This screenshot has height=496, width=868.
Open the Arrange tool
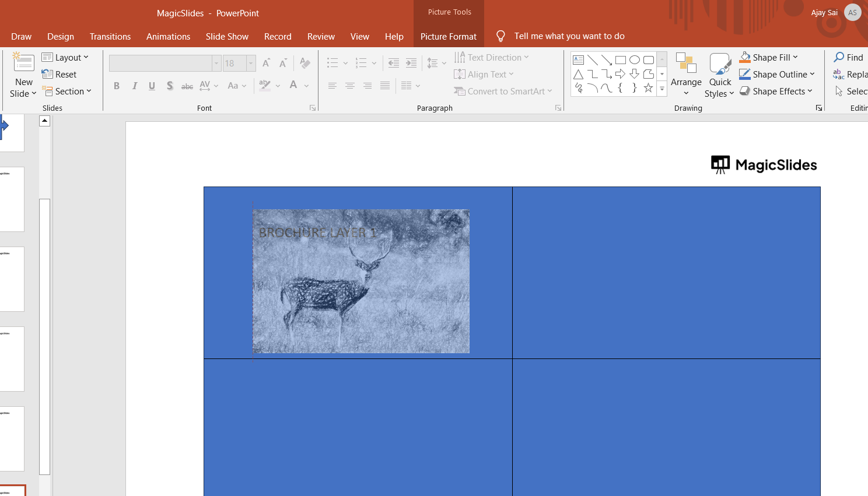tap(686, 75)
